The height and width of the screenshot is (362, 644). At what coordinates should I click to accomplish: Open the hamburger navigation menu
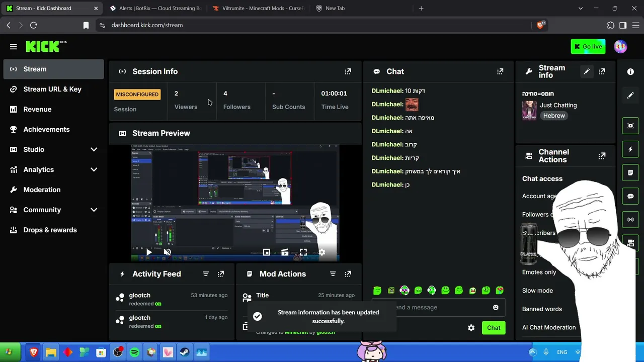14,47
